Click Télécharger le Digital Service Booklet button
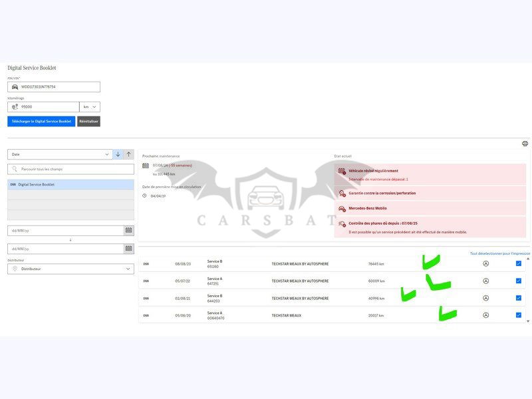This screenshot has height=399, width=532. click(41, 122)
